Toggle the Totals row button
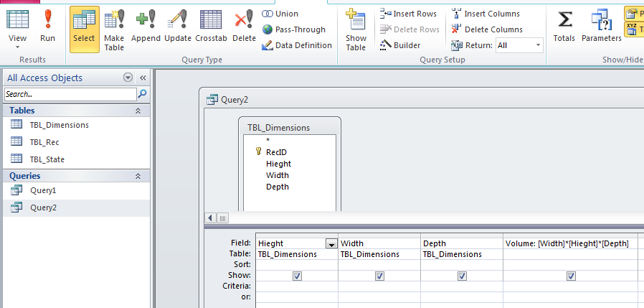Image resolution: width=644 pixels, height=308 pixels. [564, 26]
